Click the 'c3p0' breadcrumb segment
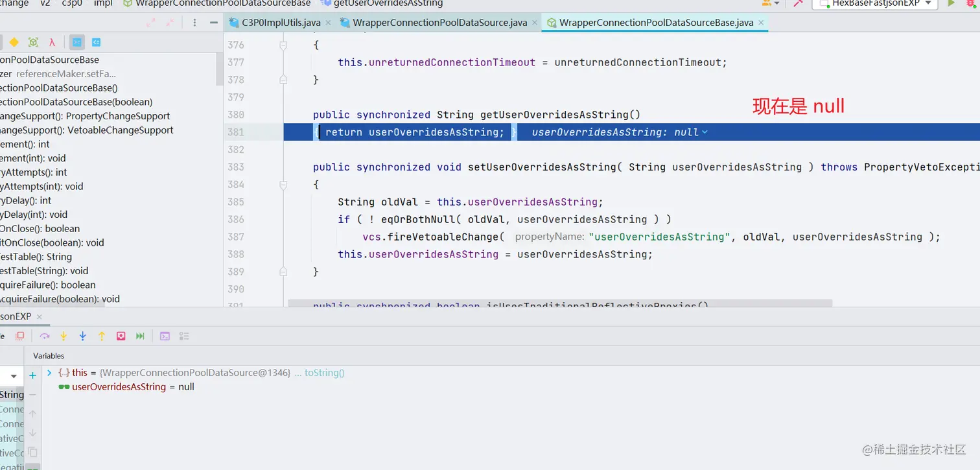The height and width of the screenshot is (470, 980). coord(72,3)
